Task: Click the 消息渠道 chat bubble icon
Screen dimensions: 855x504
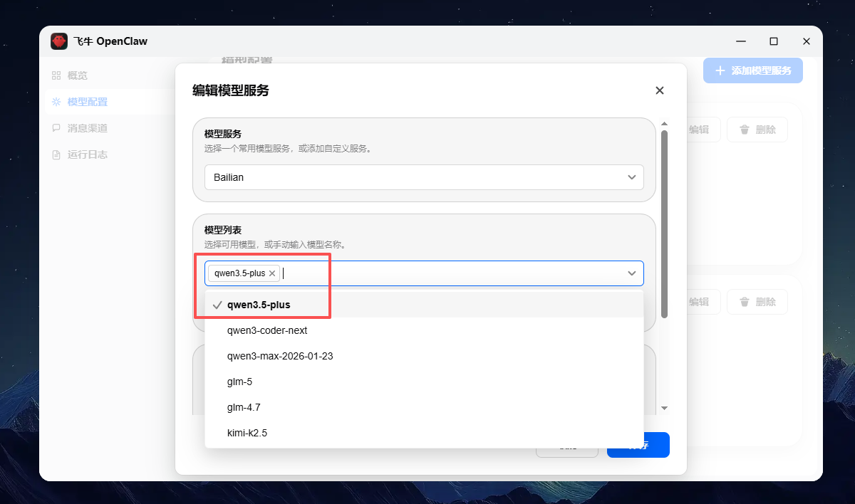Action: coord(56,128)
